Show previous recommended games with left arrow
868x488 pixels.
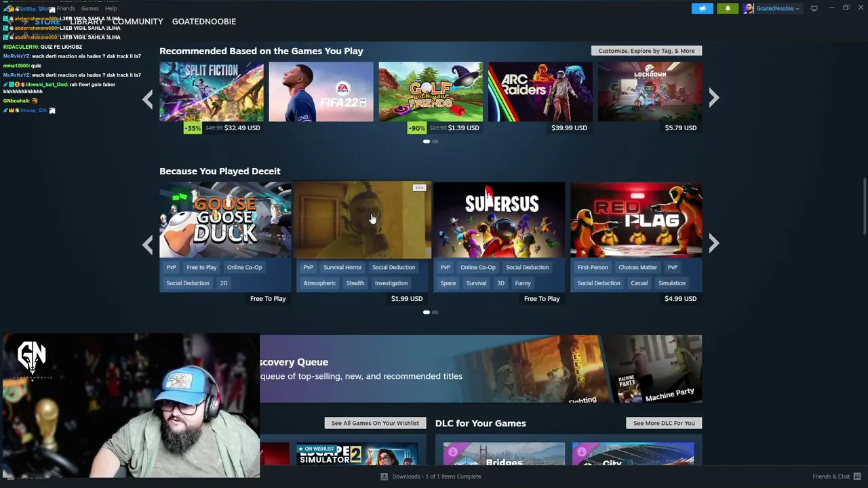click(x=148, y=99)
